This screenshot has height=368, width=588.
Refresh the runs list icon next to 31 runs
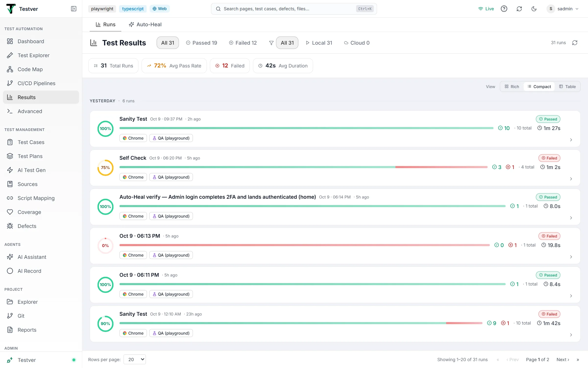pyautogui.click(x=575, y=43)
